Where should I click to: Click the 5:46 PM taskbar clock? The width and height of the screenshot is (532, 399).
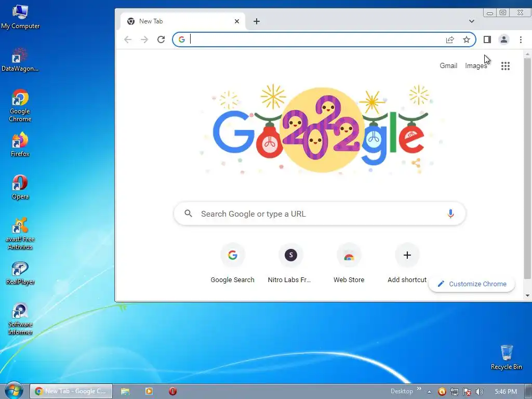coord(506,392)
